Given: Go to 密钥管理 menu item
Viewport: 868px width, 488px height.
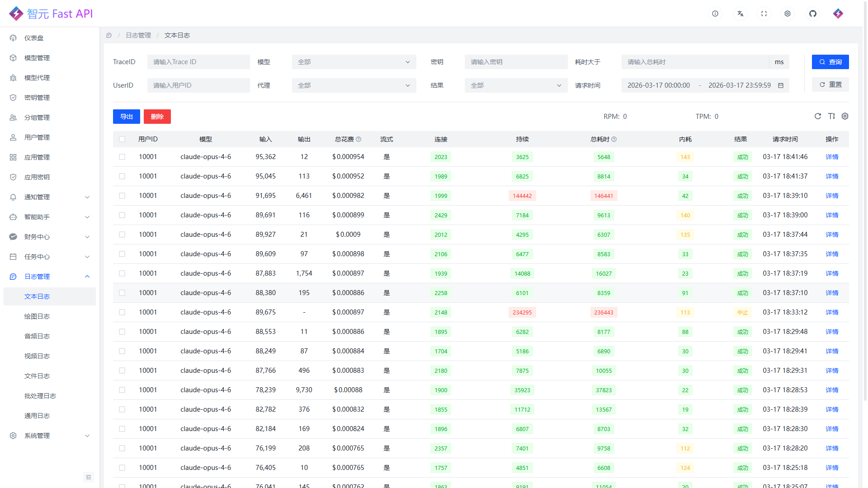Looking at the screenshot, I should tap(37, 98).
